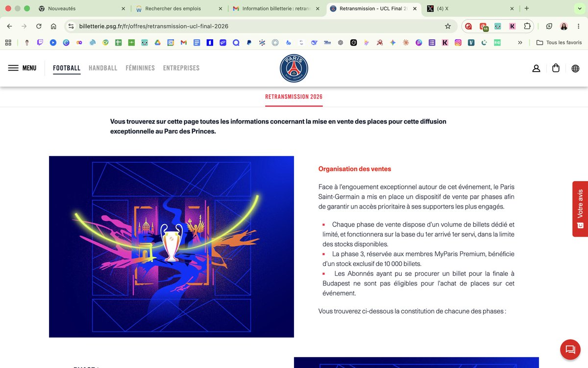Open the Instagram bookmark
The height and width of the screenshot is (368, 588).
click(458, 43)
